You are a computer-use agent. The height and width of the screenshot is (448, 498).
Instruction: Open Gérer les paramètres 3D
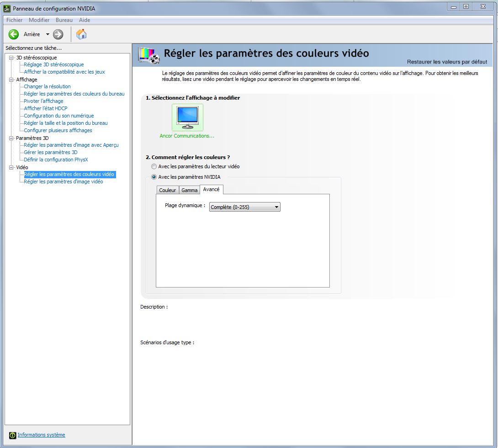tap(51, 152)
